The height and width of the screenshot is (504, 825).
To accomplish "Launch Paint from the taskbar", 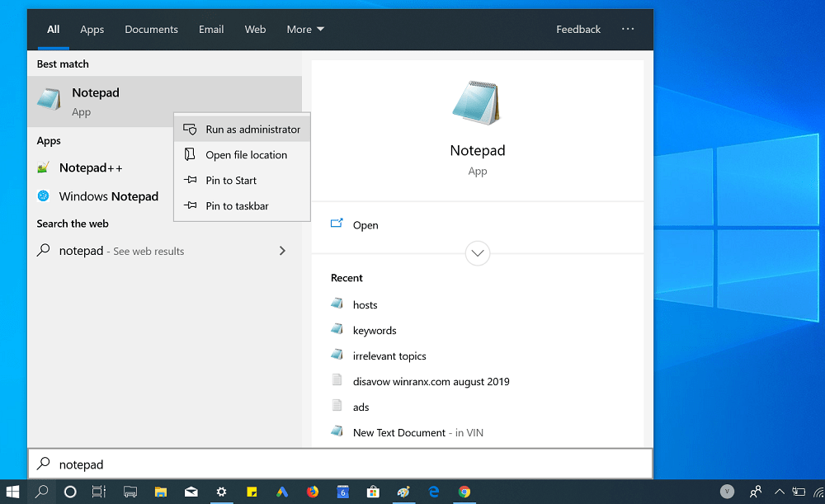I will click(x=403, y=492).
